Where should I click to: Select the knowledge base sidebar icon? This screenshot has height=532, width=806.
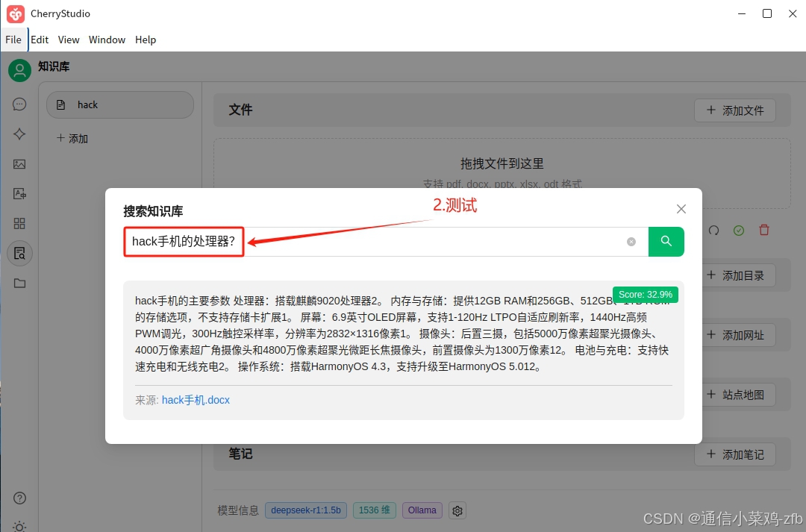coord(20,254)
